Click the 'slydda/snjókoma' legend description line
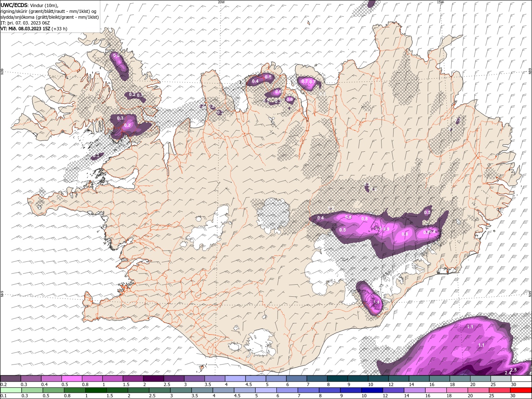Image resolution: width=532 pixels, height=399 pixels. pos(50,17)
